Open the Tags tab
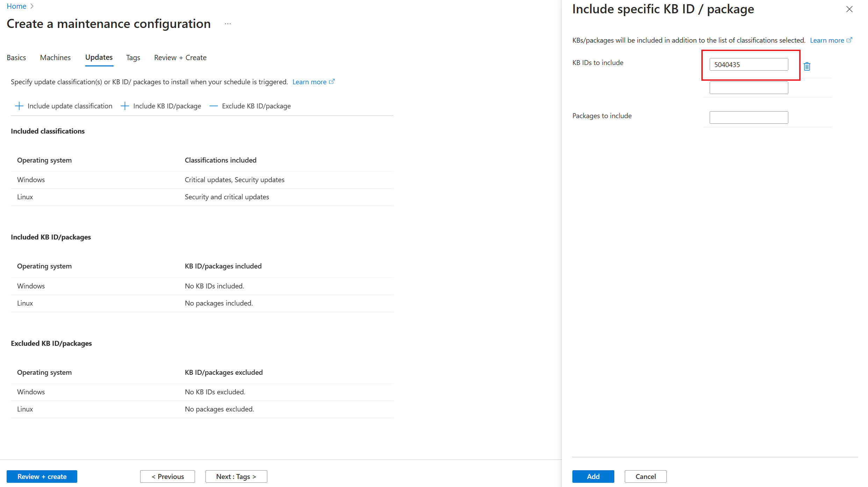 [x=133, y=58]
